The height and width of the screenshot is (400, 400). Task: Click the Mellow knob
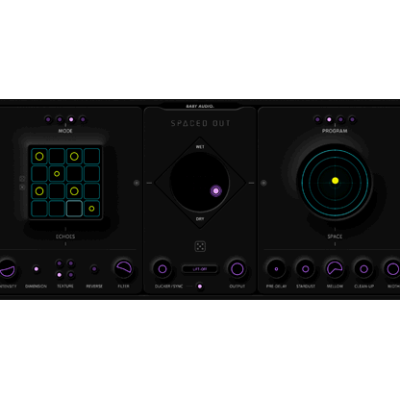coord(335,269)
